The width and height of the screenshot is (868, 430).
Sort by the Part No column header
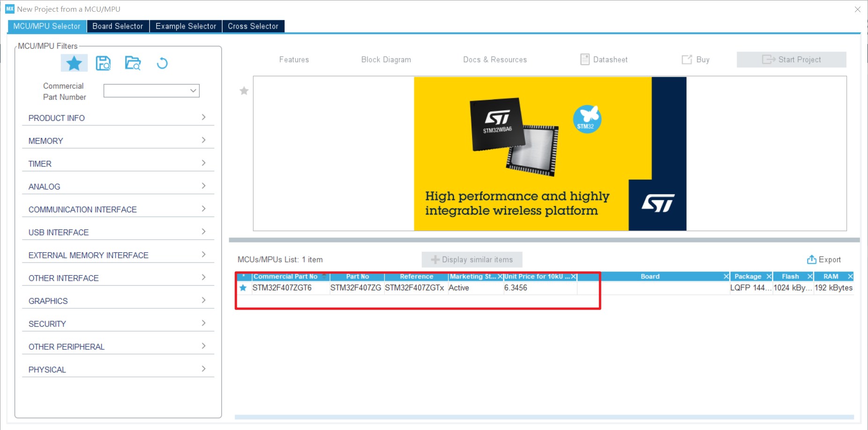tap(357, 277)
